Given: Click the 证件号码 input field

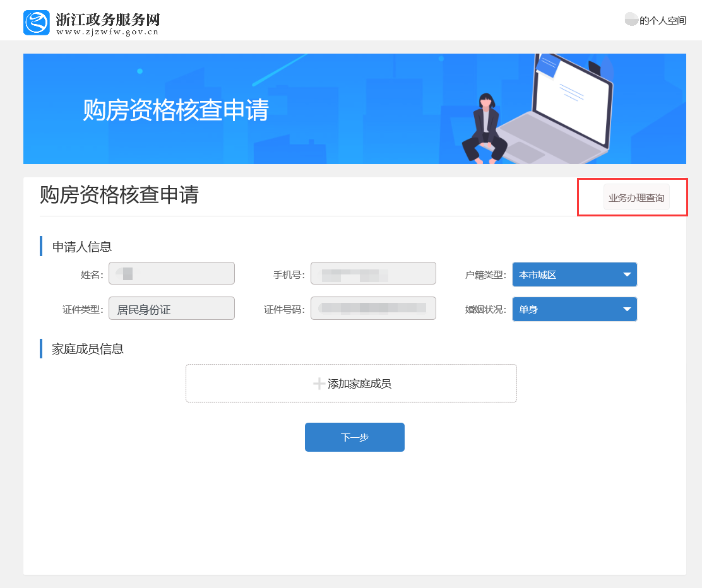Looking at the screenshot, I should click(373, 309).
